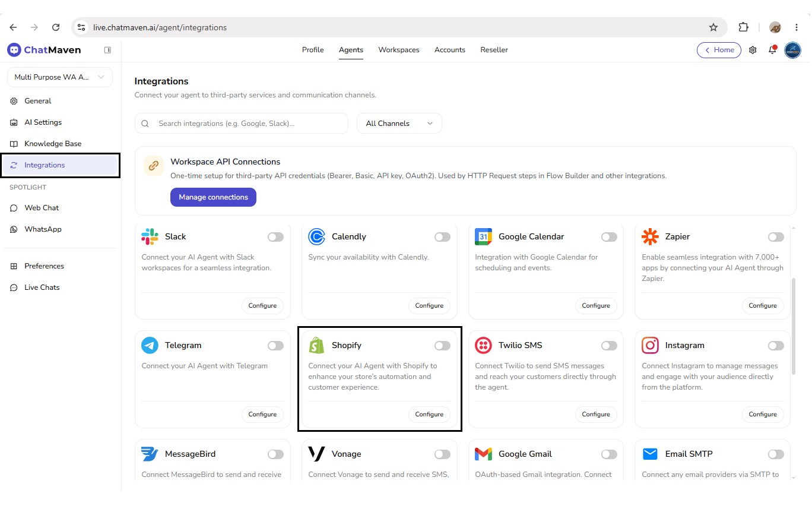Configure the Slack integration
Image resolution: width=812 pixels, height=512 pixels.
pyautogui.click(x=262, y=305)
